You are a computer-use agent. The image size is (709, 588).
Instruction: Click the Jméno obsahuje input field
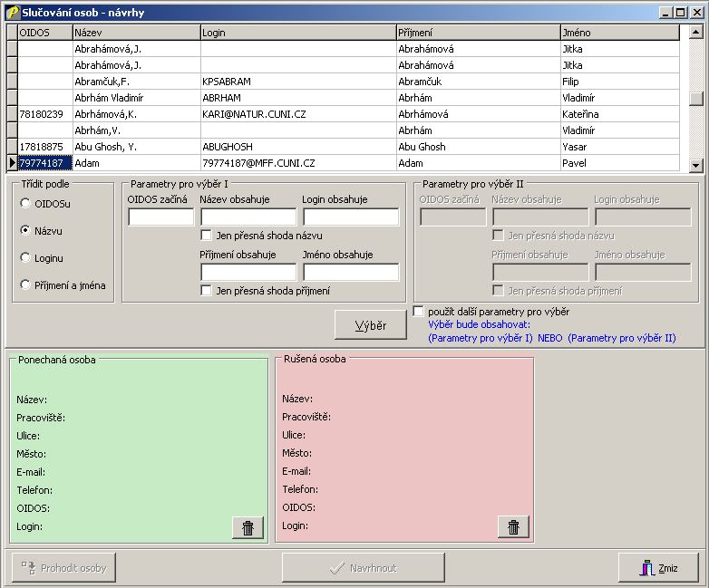tap(351, 273)
